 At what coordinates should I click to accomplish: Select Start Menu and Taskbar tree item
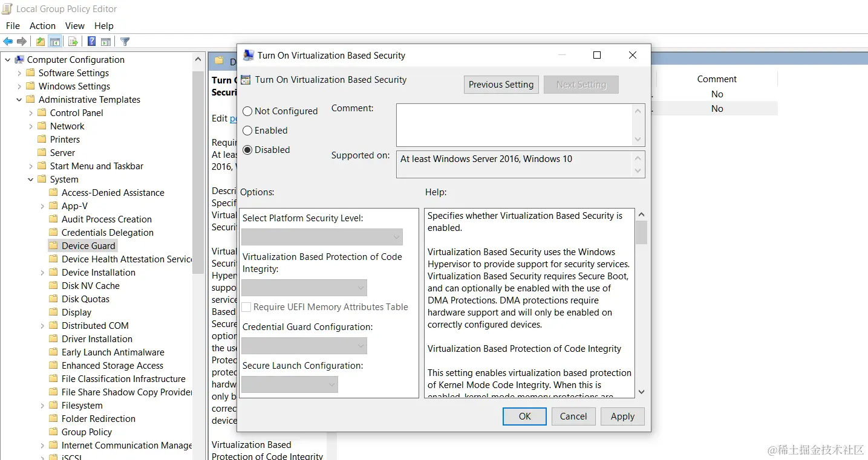[97, 166]
